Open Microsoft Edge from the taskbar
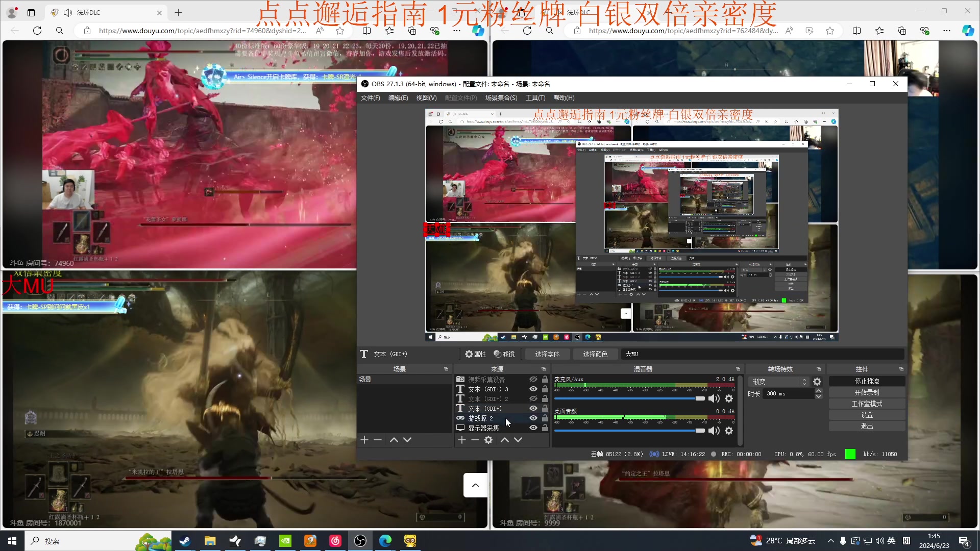Image resolution: width=980 pixels, height=551 pixels. tap(385, 541)
